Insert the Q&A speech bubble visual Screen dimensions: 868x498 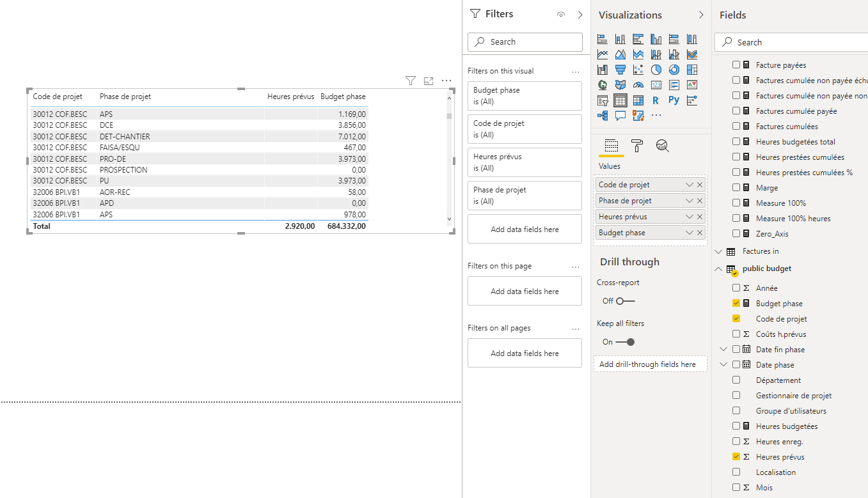[620, 116]
